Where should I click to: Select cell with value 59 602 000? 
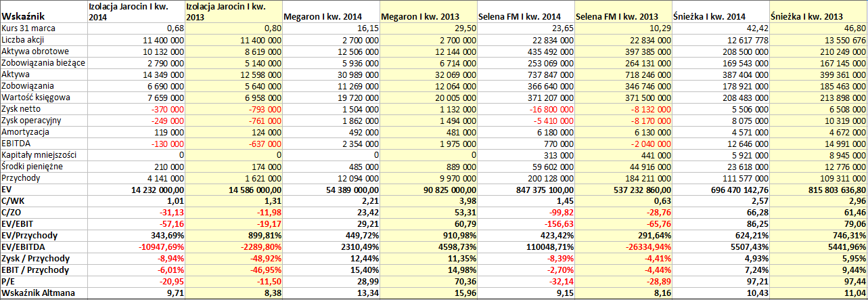525,167
